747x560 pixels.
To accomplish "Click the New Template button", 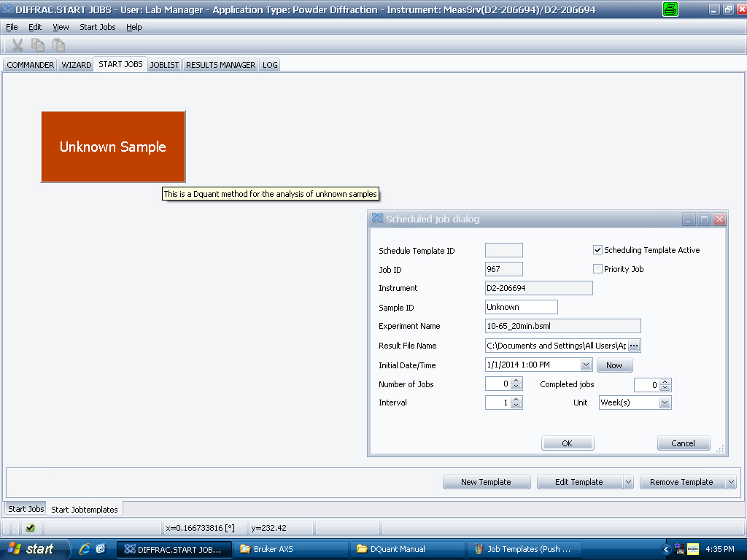I will coord(487,482).
